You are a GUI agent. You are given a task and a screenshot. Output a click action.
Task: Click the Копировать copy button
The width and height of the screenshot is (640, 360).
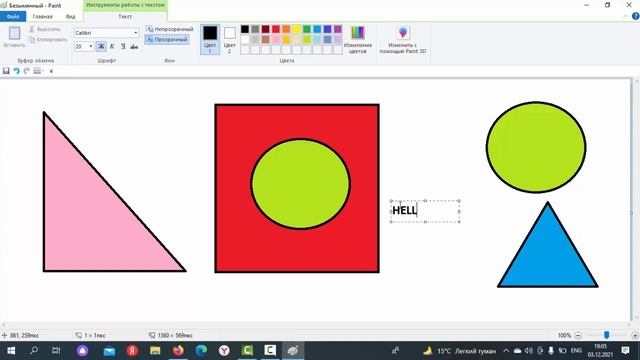pos(48,40)
